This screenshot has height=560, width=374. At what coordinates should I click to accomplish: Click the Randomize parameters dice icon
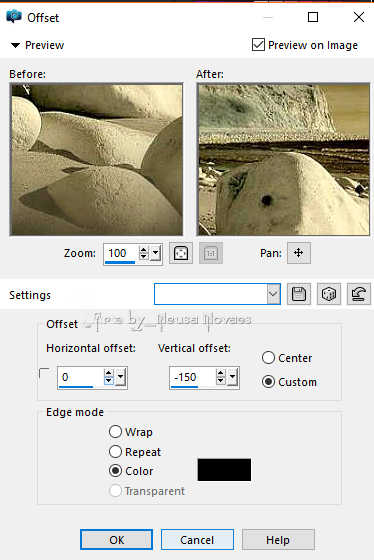pos(329,294)
